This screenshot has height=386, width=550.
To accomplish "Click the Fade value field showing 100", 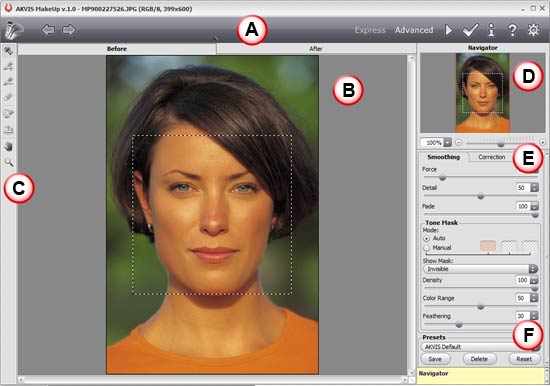I will click(523, 206).
